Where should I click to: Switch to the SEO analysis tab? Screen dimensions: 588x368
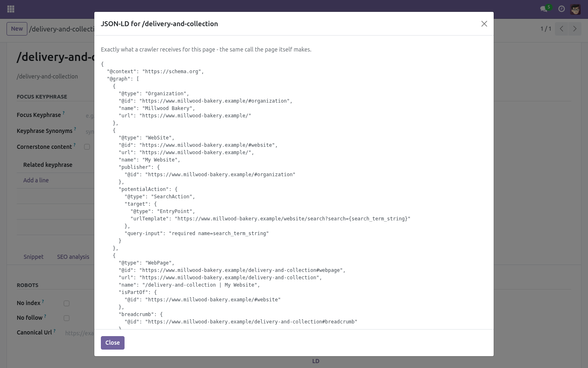pyautogui.click(x=73, y=257)
